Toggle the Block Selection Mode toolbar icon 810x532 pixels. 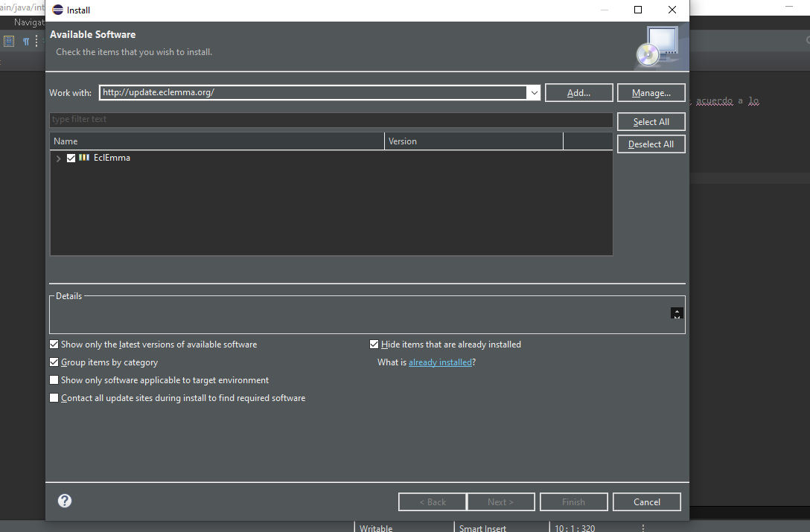tap(9, 42)
